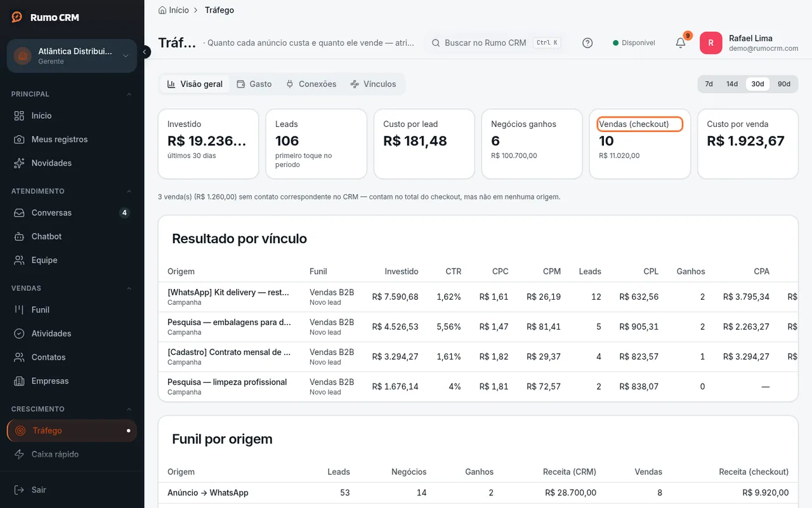The image size is (812, 508).
Task: Click the Rumo CRM logo icon
Action: [17, 17]
